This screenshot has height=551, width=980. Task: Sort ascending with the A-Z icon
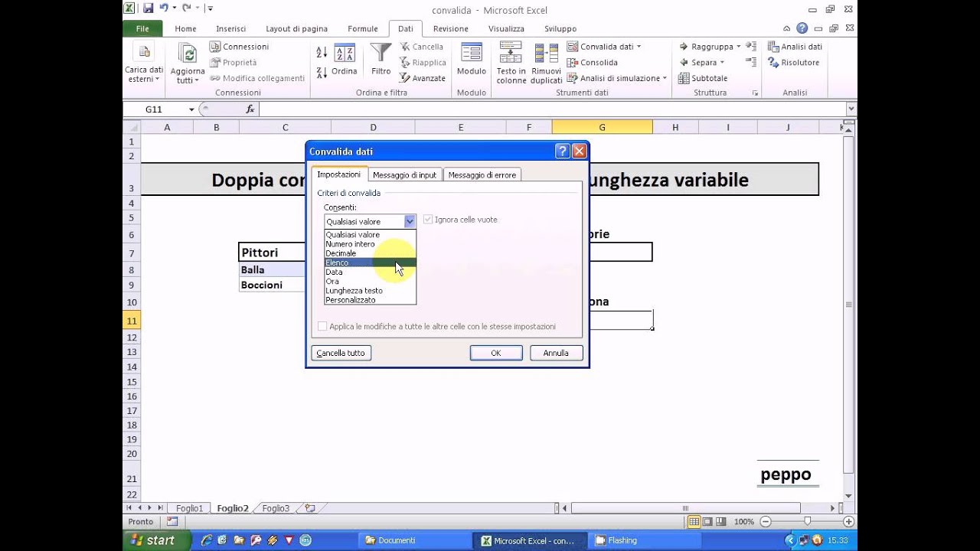point(322,52)
